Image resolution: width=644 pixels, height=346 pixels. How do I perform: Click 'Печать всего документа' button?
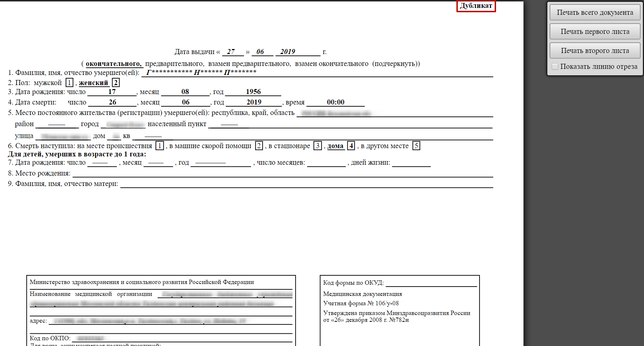[595, 12]
